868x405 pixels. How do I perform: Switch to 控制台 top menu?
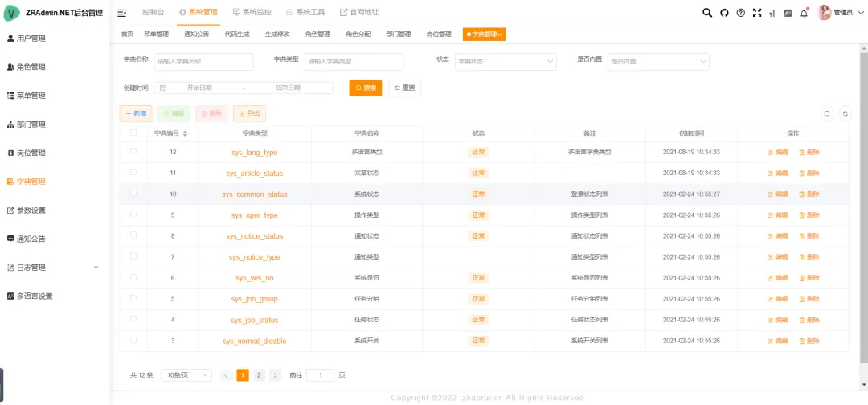(152, 12)
